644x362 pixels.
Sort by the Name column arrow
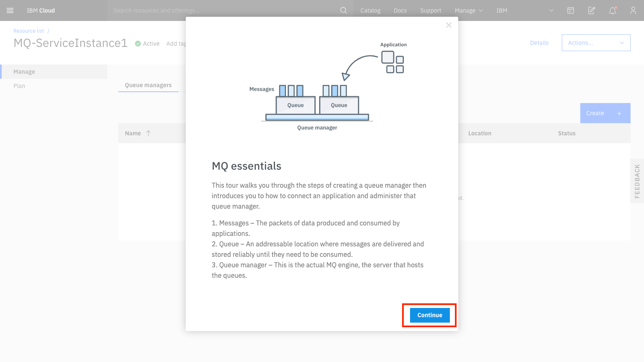148,133
